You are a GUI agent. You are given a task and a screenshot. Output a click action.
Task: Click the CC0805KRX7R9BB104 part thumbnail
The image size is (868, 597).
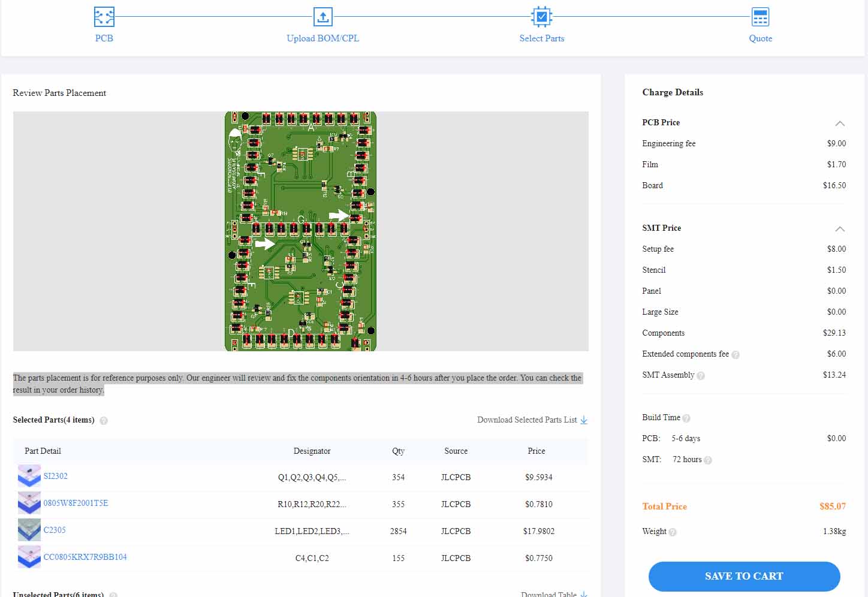point(29,557)
